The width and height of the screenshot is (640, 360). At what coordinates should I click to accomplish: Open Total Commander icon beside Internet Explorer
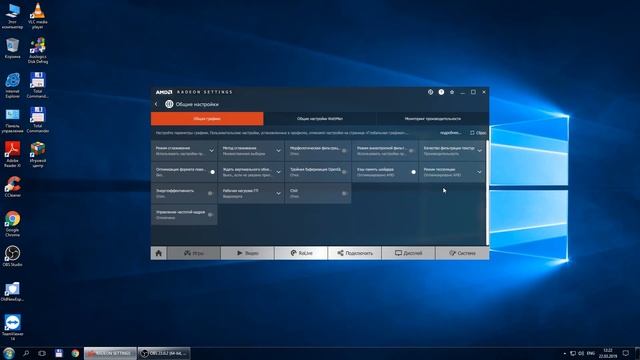(38, 86)
